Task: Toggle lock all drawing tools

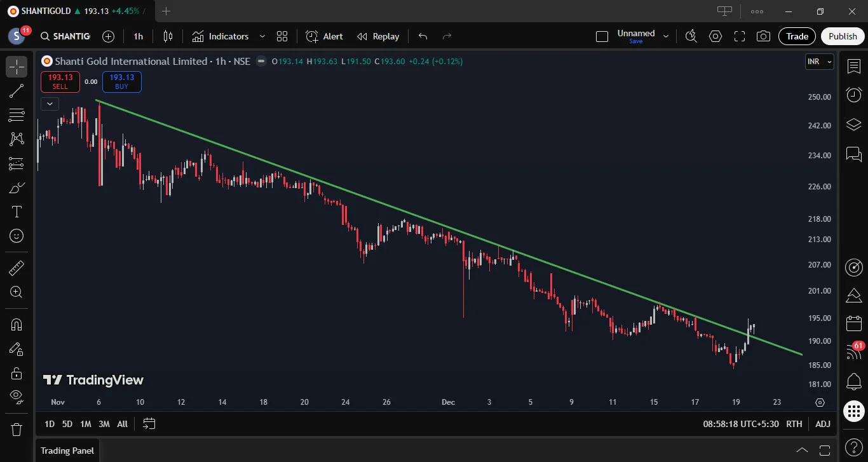Action: point(17,373)
